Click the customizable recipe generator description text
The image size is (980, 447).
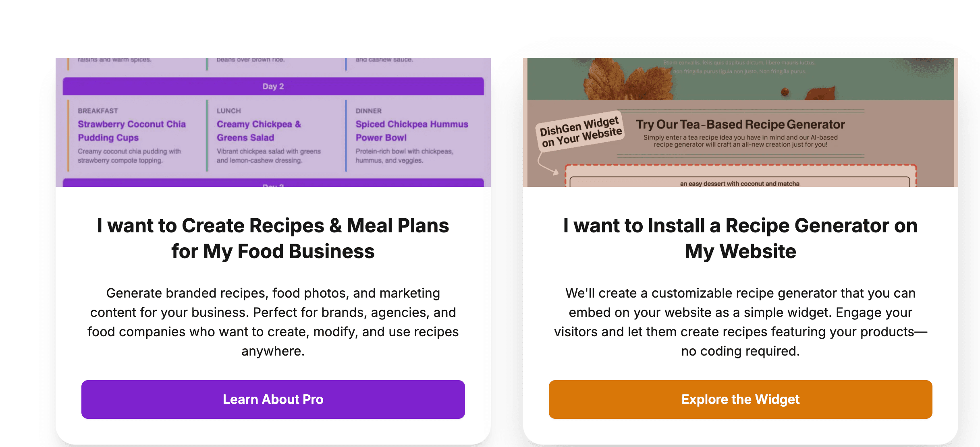(x=741, y=322)
